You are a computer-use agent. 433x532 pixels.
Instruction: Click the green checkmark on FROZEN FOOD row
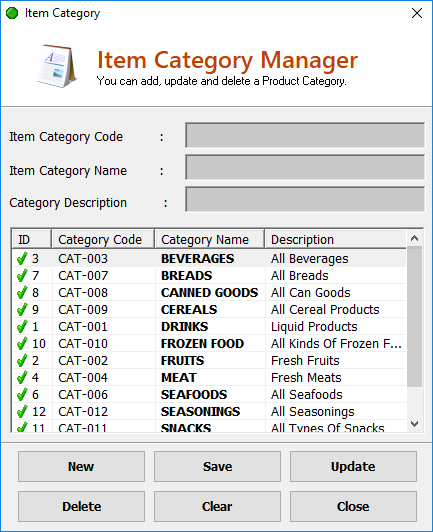(x=22, y=344)
